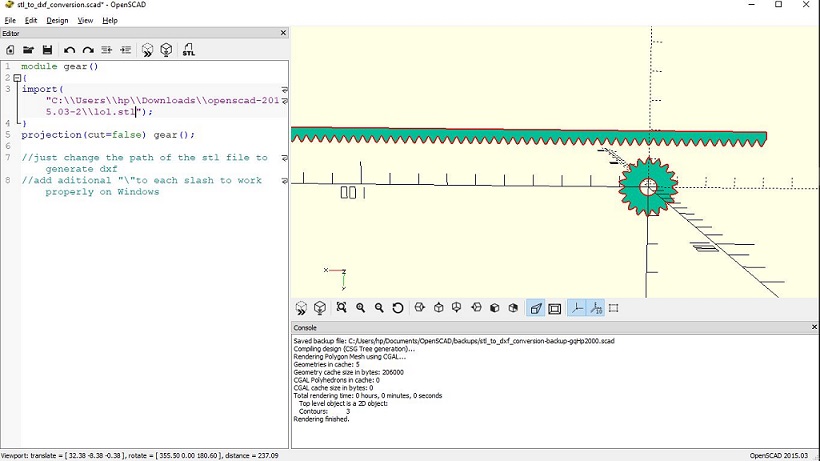Fit the whole model with View All
This screenshot has height=461, width=820.
pyautogui.click(x=341, y=308)
